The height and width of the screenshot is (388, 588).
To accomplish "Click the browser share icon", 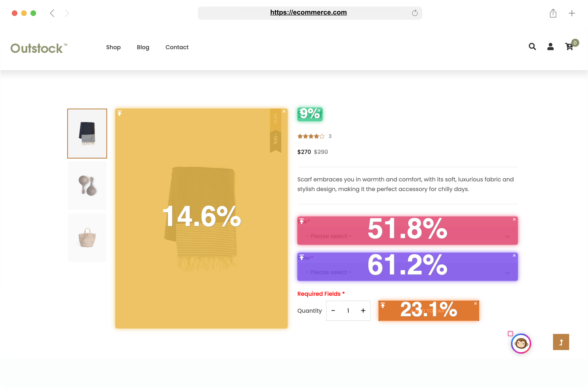I will click(553, 13).
